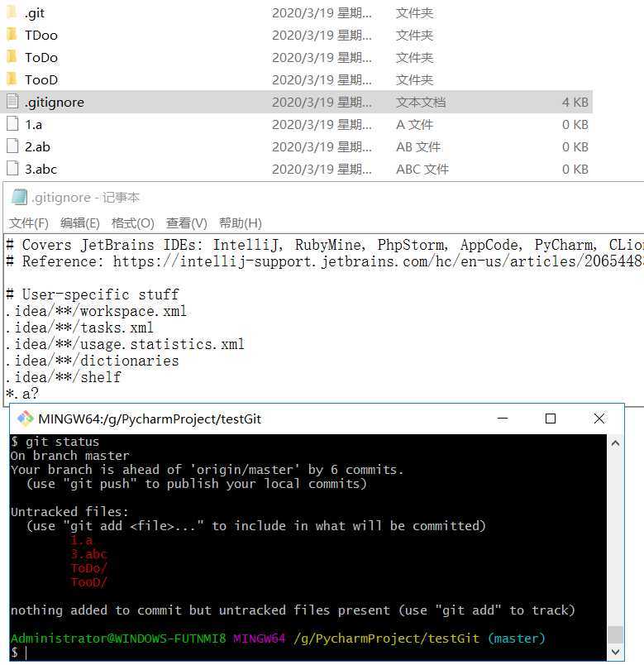Screen dimensions: 644x665
Task: Close the MINGW64 terminal window
Action: (x=599, y=419)
